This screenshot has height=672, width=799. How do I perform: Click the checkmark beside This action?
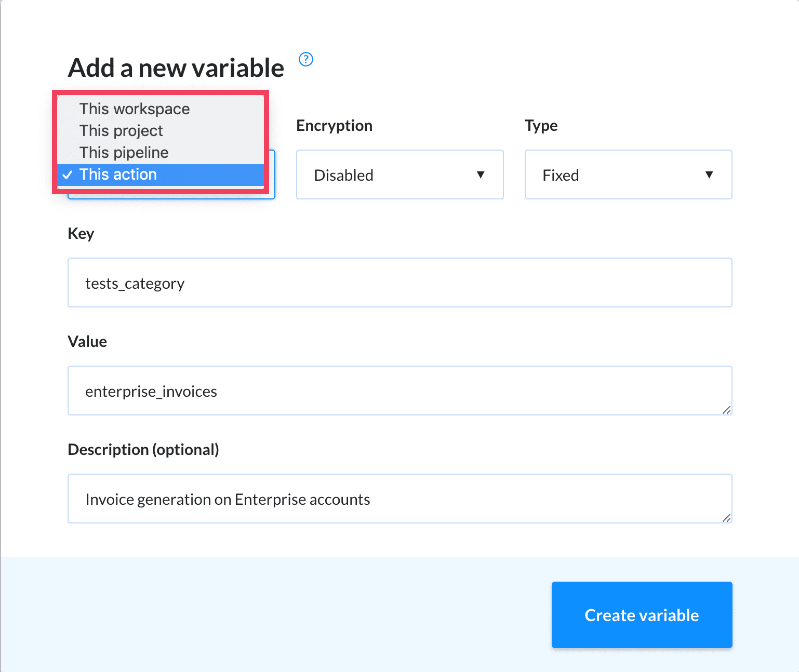pos(68,175)
